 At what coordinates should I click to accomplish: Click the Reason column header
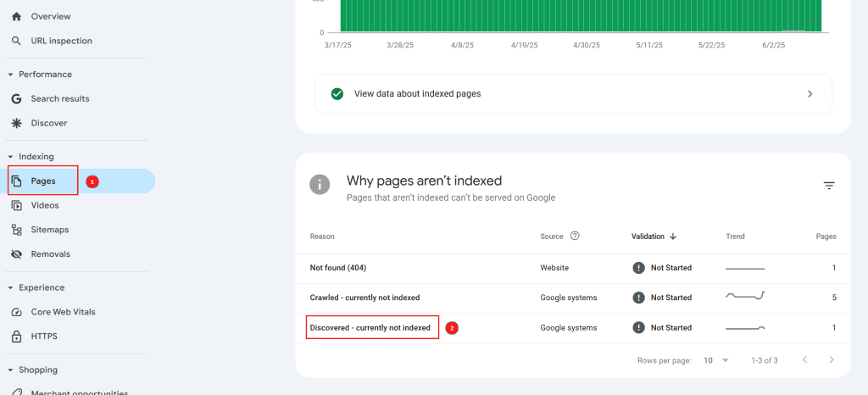coord(322,236)
